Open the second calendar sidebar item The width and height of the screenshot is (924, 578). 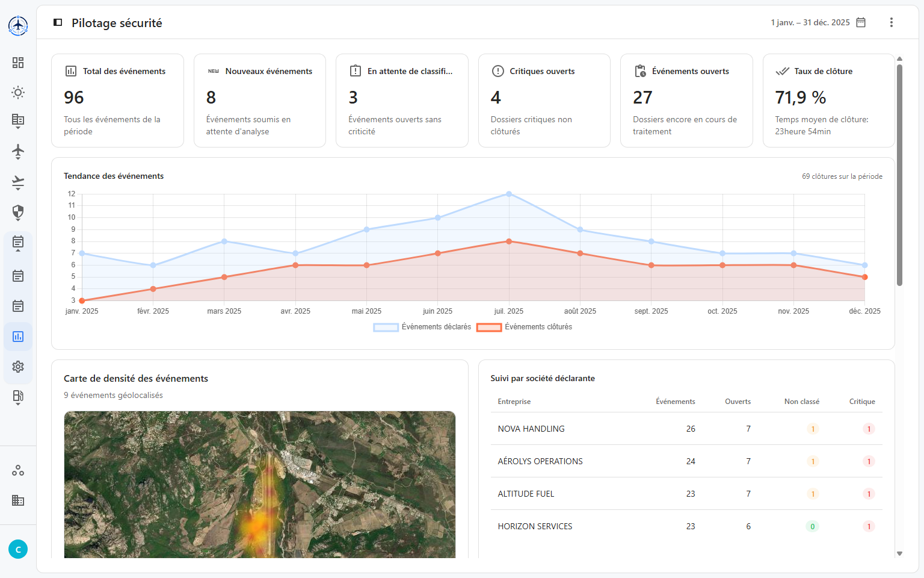pyautogui.click(x=18, y=276)
